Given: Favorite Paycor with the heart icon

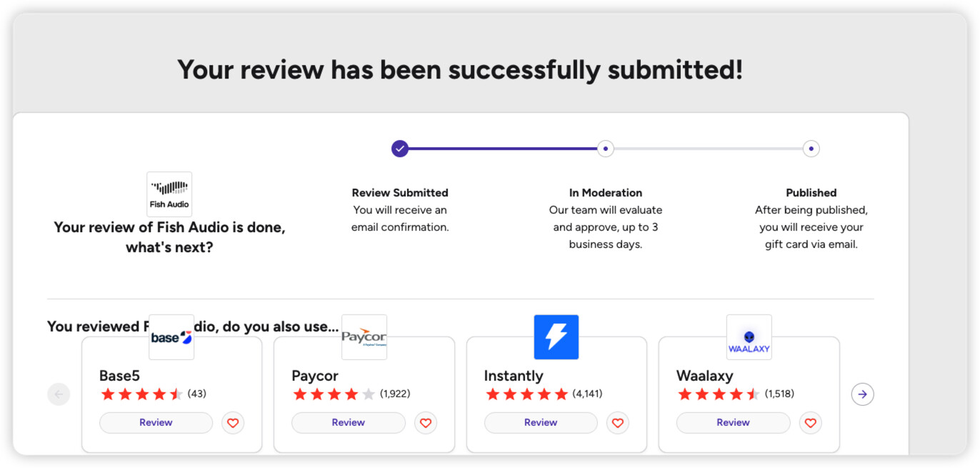Looking at the screenshot, I should [x=426, y=423].
